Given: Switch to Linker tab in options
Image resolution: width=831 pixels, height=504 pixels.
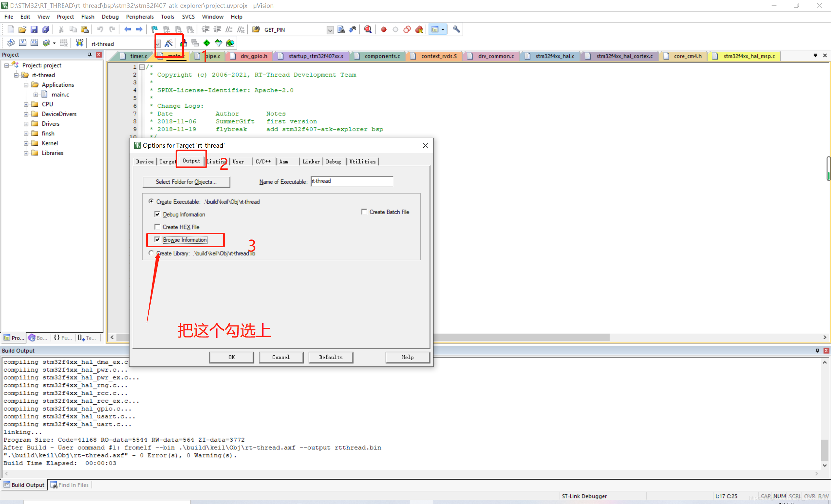Looking at the screenshot, I should point(311,162).
